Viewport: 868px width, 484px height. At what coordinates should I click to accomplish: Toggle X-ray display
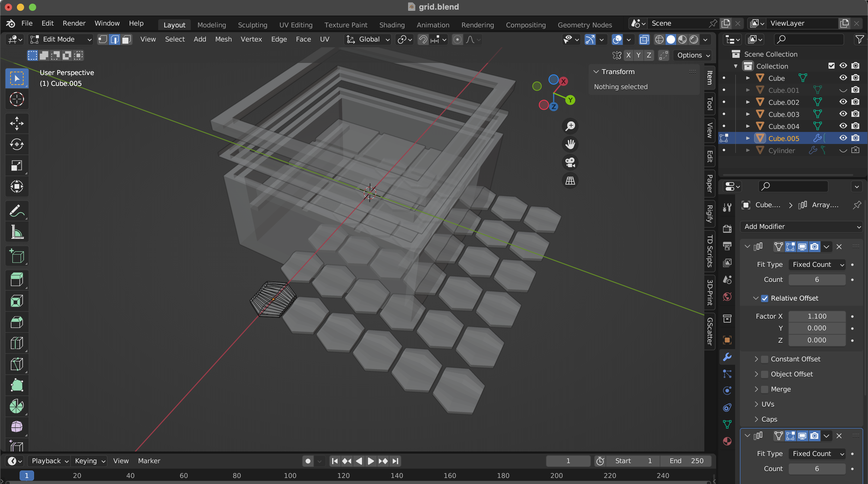tap(644, 39)
